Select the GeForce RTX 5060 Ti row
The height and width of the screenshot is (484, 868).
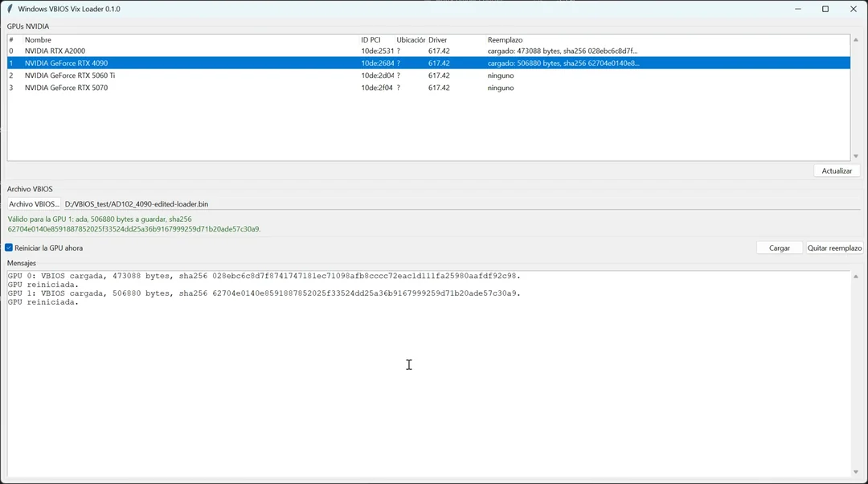coord(428,76)
